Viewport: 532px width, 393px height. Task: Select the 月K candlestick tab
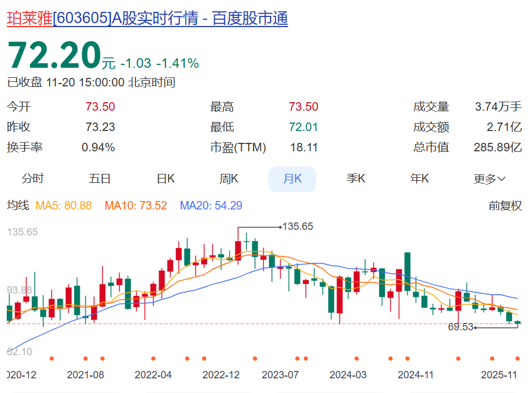click(292, 179)
